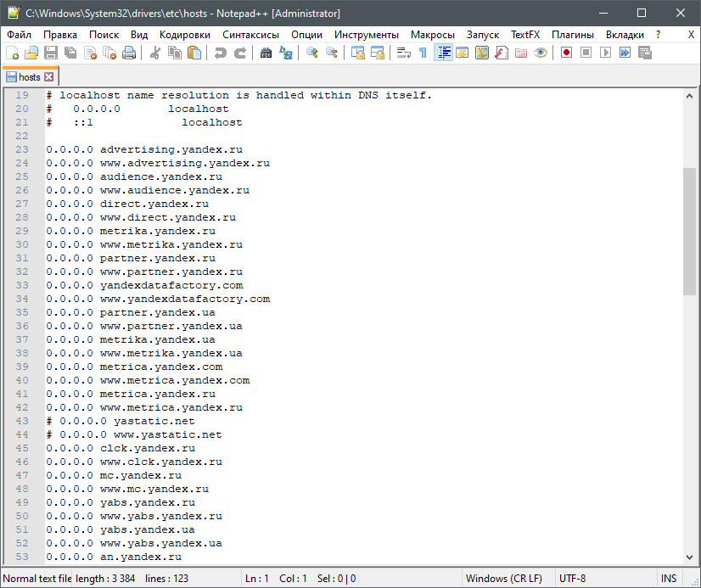Zoom in using the magnifier plus icon
This screenshot has height=588, width=701.
click(x=311, y=53)
